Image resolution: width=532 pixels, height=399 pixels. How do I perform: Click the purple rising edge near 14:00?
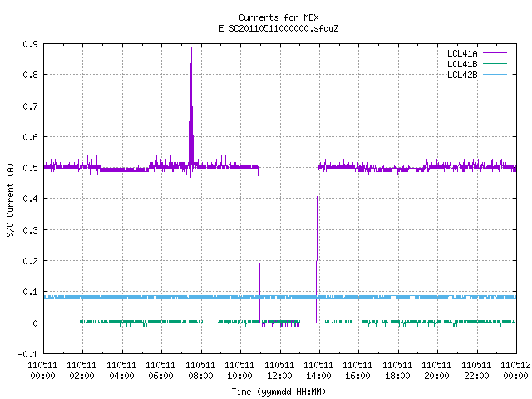coord(317,244)
